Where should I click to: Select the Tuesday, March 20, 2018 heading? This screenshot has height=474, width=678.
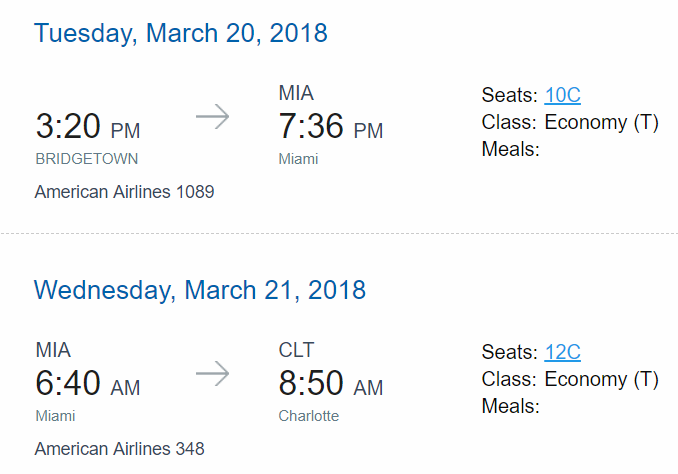click(181, 33)
